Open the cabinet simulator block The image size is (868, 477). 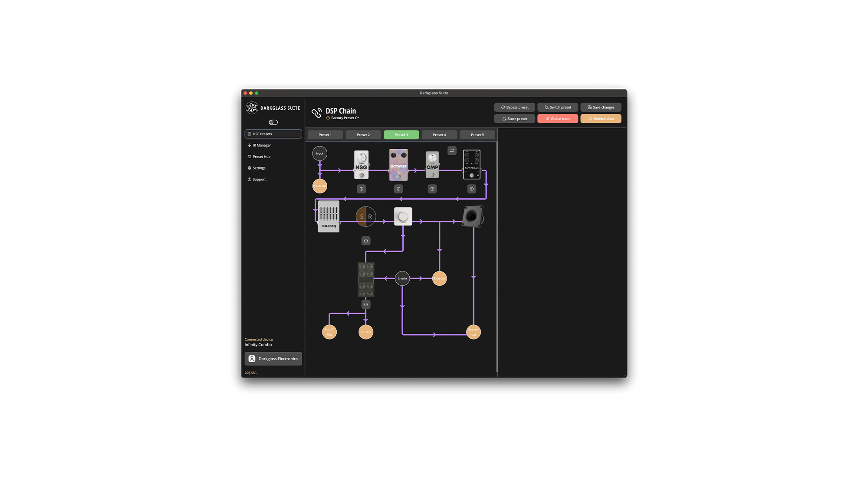(366, 279)
